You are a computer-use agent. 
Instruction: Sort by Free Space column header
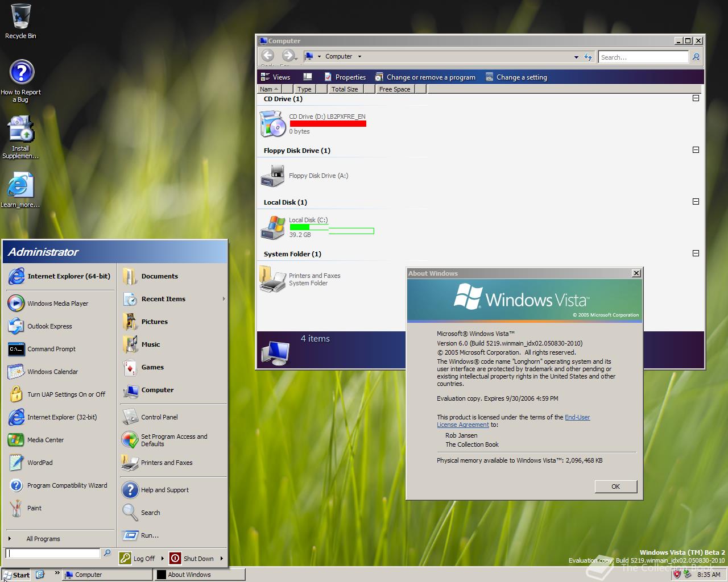[x=395, y=89]
